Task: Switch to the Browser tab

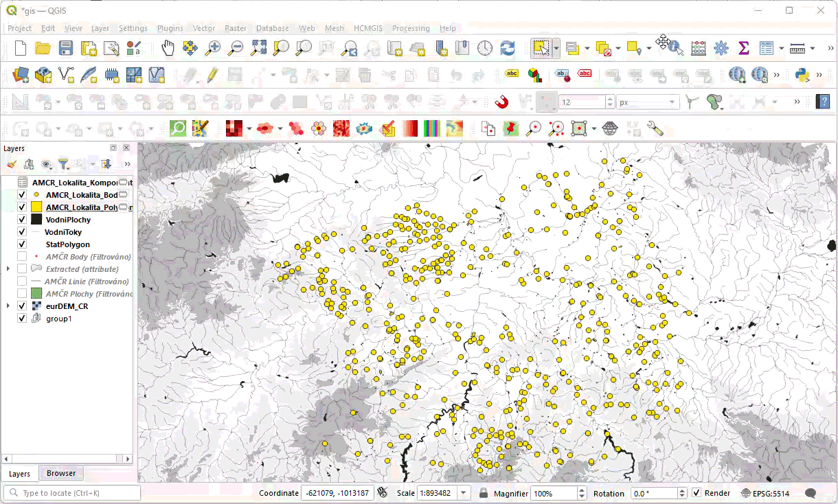Action: coord(61,473)
